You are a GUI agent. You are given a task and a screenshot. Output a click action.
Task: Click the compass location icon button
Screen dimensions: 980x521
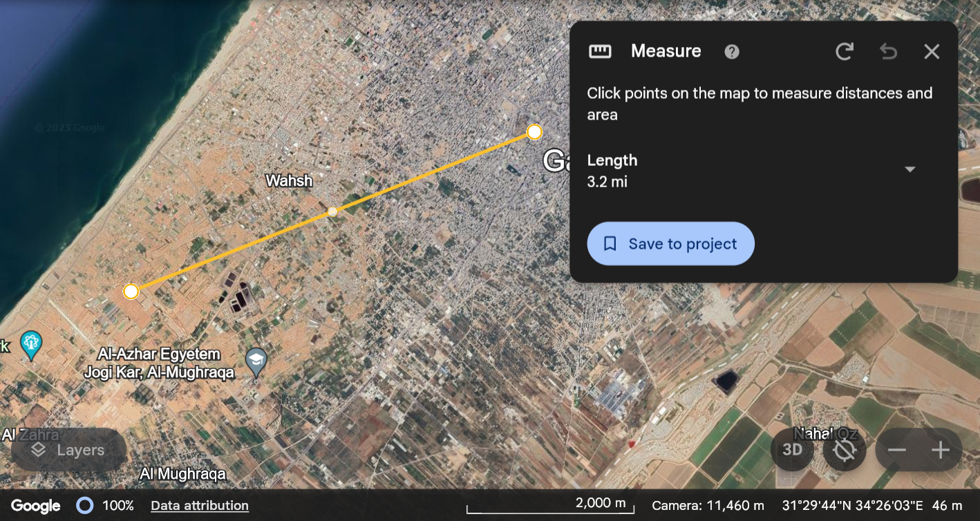coord(845,450)
